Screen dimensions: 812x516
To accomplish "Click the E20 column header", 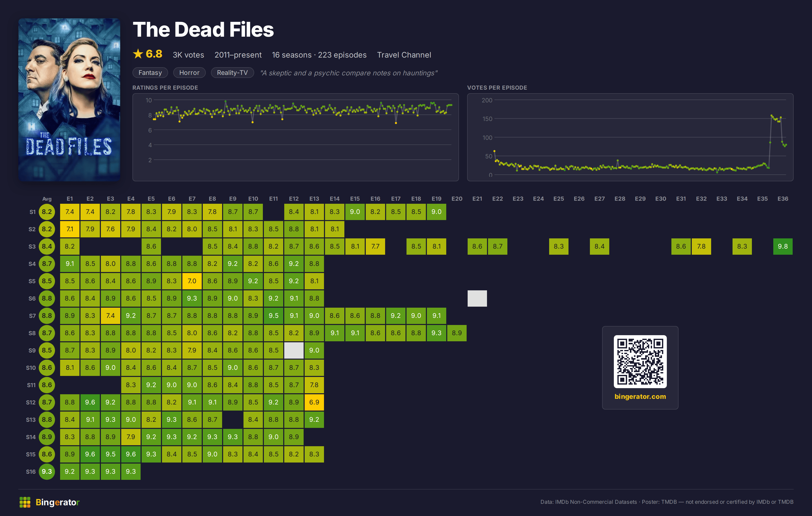I will [x=457, y=199].
